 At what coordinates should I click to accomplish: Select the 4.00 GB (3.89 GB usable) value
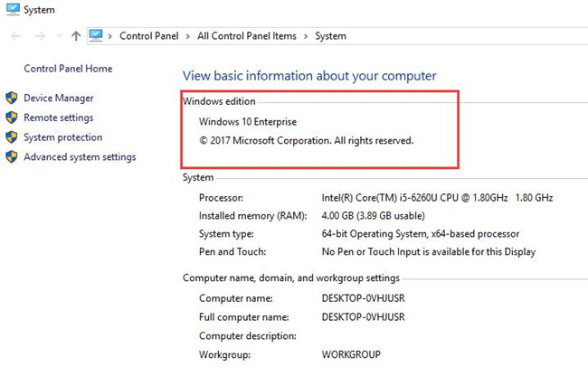[x=373, y=216]
